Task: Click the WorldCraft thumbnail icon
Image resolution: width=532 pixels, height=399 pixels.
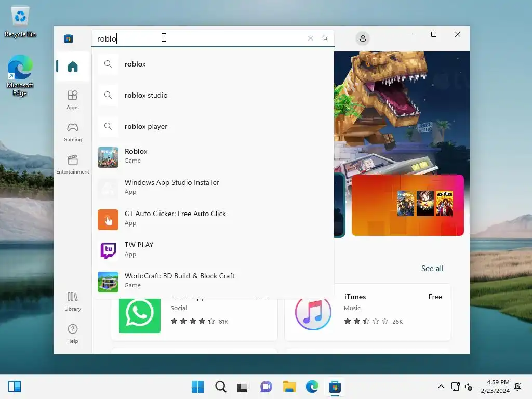Action: (x=108, y=282)
